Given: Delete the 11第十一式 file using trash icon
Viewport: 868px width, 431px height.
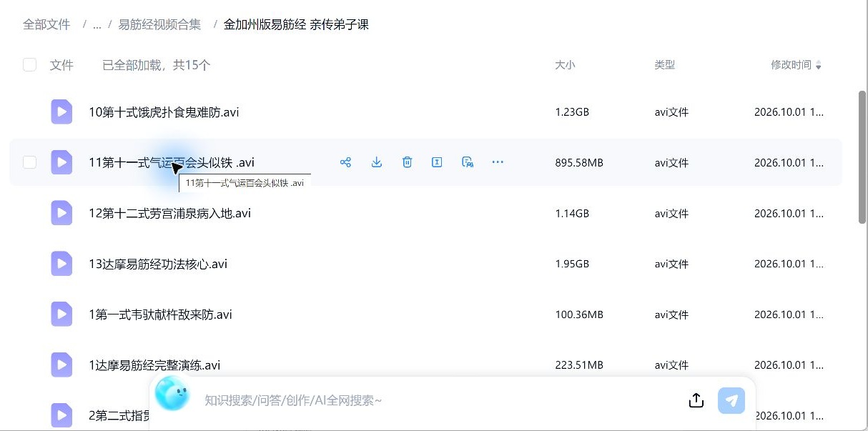Looking at the screenshot, I should click(407, 162).
